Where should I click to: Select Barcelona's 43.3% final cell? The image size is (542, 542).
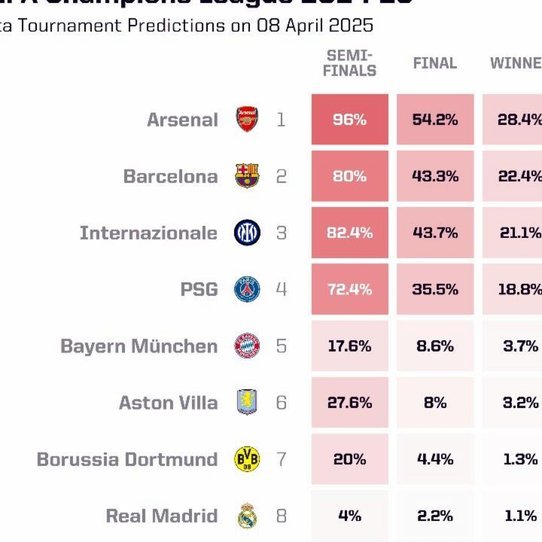pos(435,176)
